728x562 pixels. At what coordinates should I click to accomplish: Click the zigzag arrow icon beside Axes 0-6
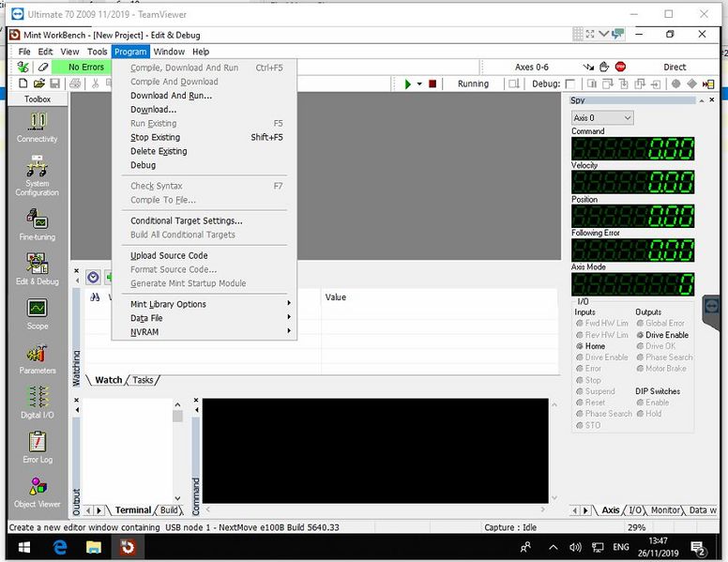pos(589,67)
